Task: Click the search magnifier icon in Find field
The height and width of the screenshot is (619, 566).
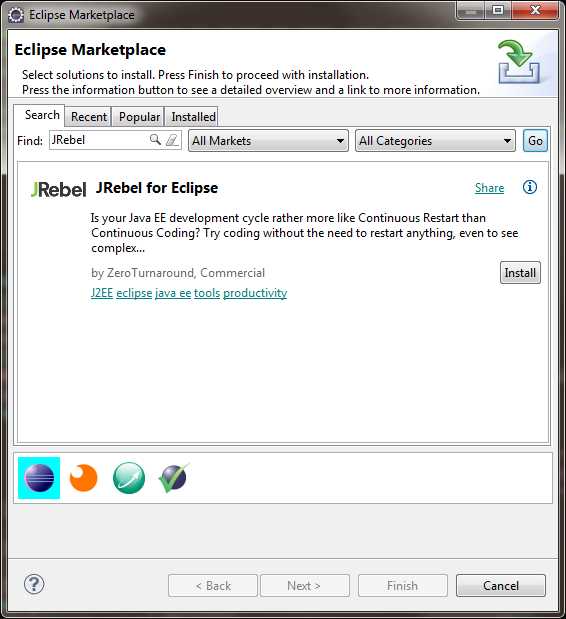Action: (155, 139)
